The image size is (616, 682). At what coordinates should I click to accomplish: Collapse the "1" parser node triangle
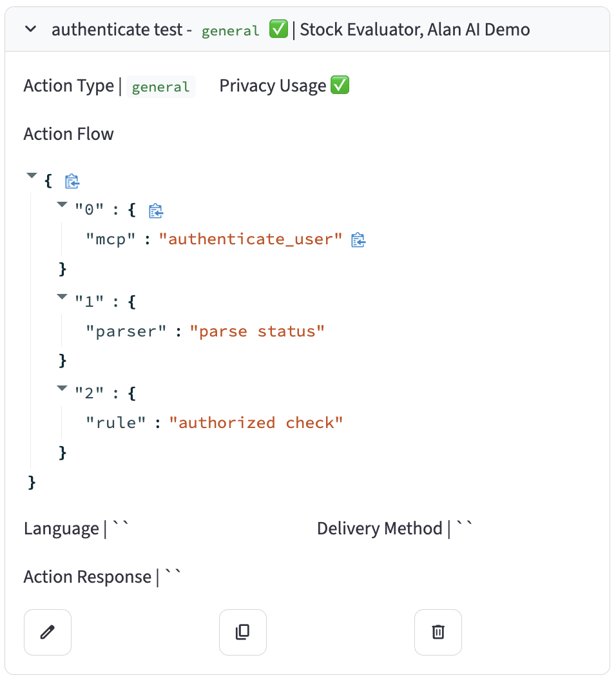[62, 297]
